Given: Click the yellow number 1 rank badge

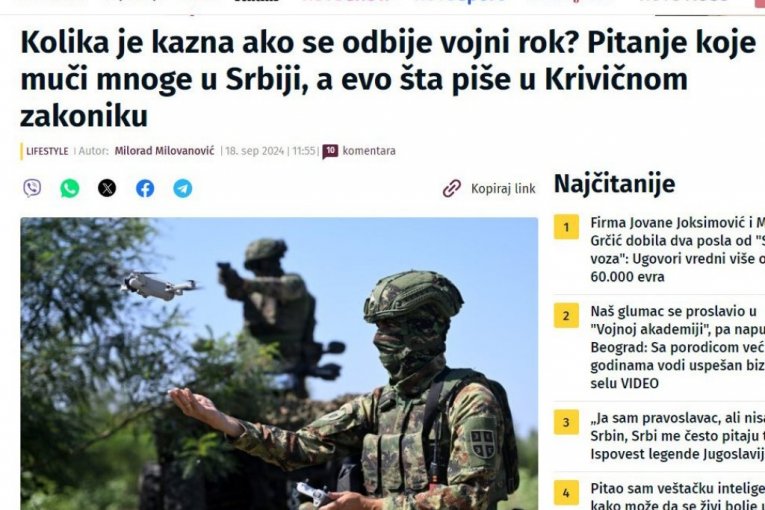Looking at the screenshot, I should (566, 227).
